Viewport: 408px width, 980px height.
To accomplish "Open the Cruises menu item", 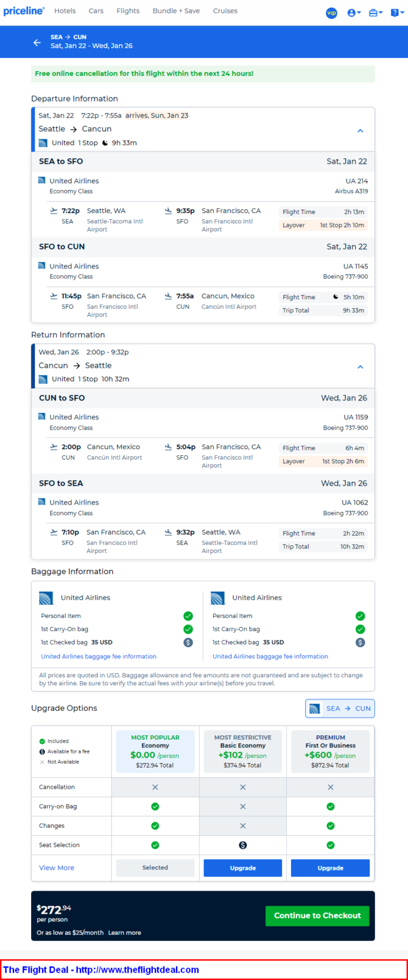I will (x=225, y=11).
